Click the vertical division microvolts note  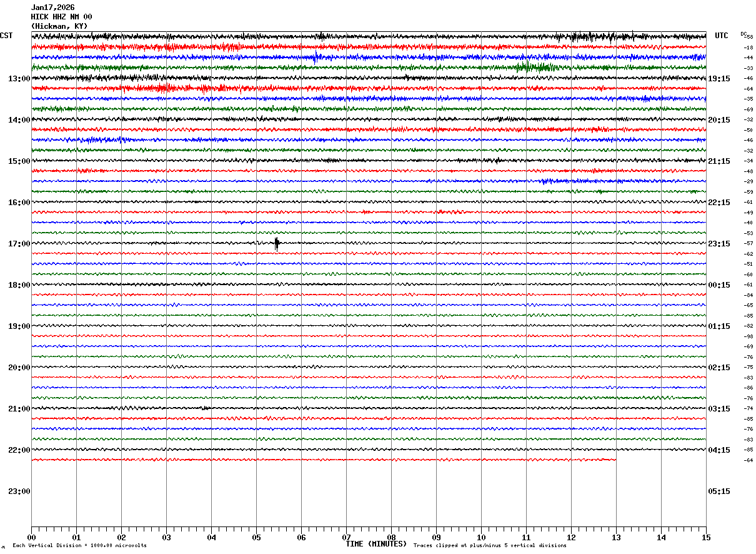(79, 546)
